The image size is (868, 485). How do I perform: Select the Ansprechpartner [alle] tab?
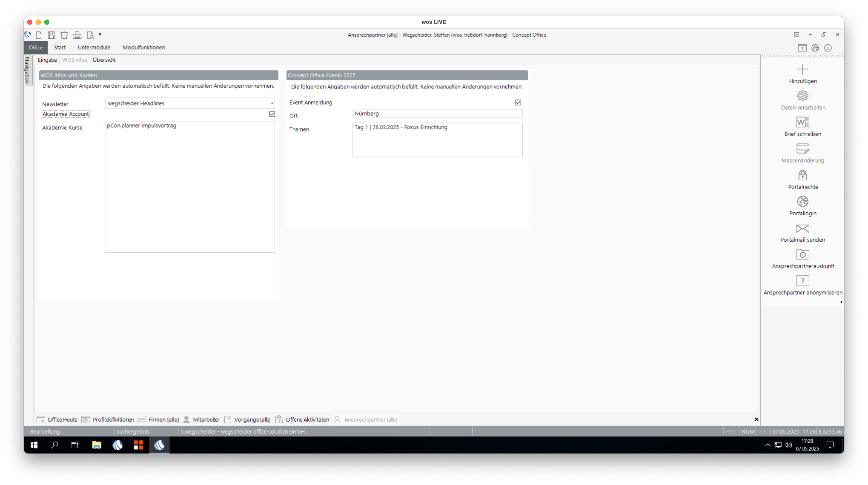tap(366, 419)
